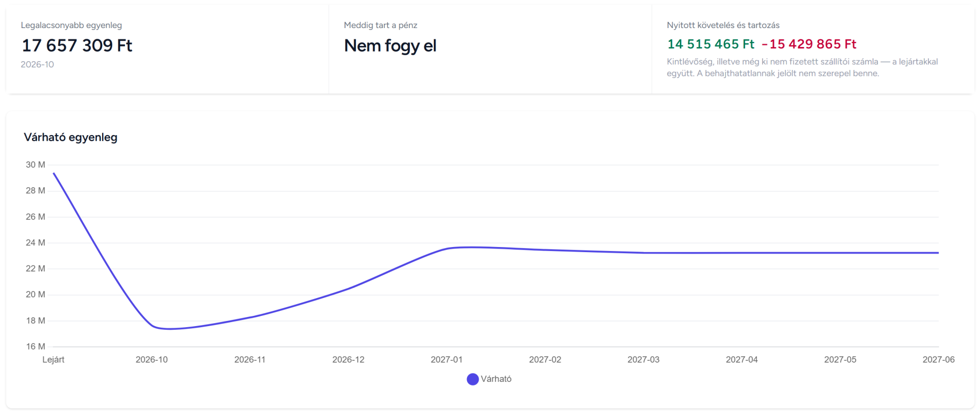Click the red -15 429 865 Ft payable amount
Screen dimensions: 980x419
click(x=809, y=44)
